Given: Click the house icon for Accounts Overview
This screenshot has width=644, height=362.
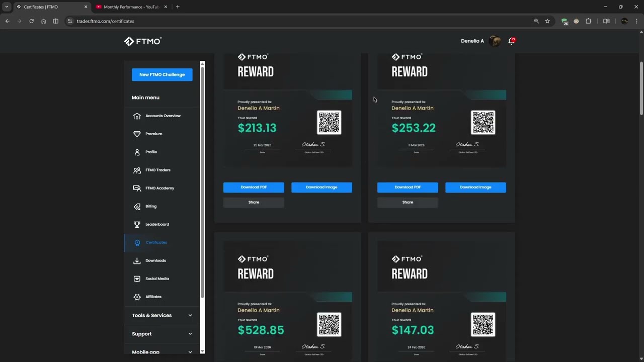Looking at the screenshot, I should [x=137, y=116].
